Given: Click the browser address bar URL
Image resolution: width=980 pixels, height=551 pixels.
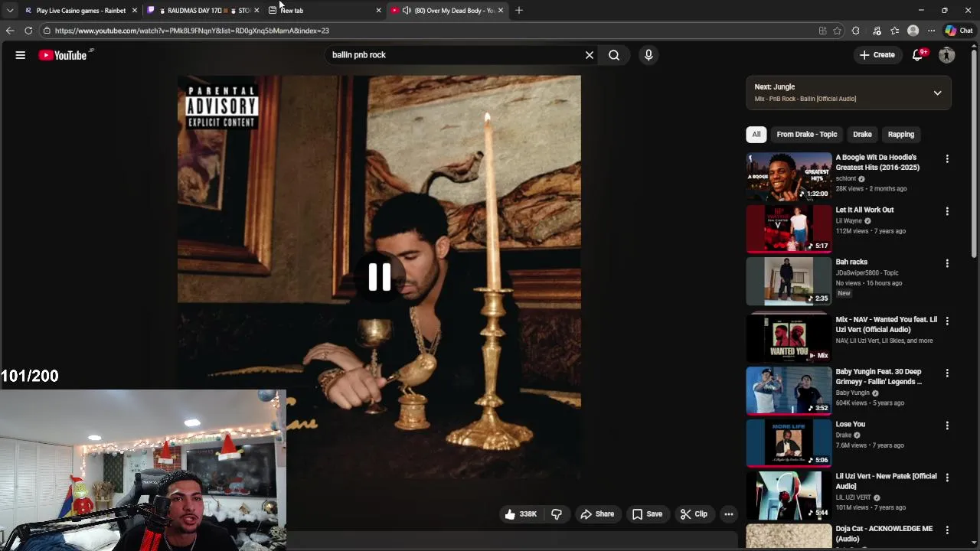Looking at the screenshot, I should 191,31.
